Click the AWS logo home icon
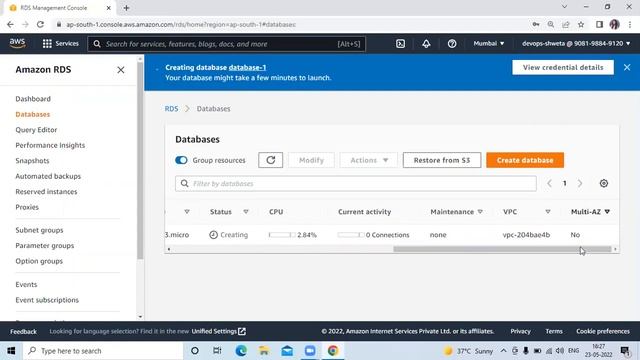The width and height of the screenshot is (640, 360). (17, 43)
